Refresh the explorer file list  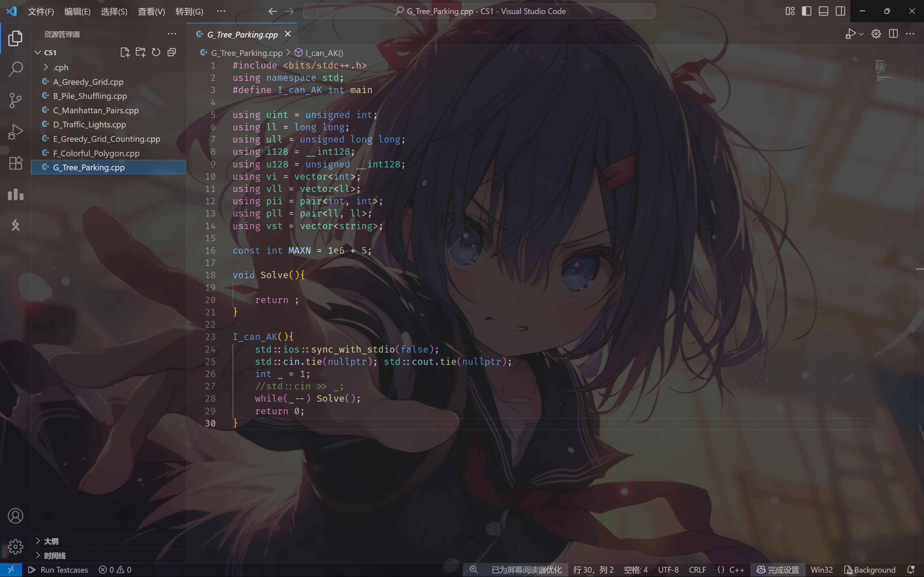156,52
